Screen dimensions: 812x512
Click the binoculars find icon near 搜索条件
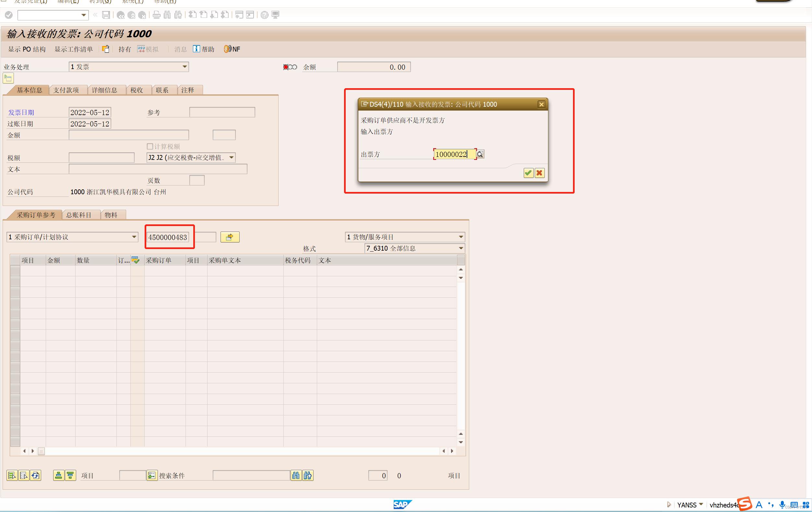pyautogui.click(x=296, y=476)
